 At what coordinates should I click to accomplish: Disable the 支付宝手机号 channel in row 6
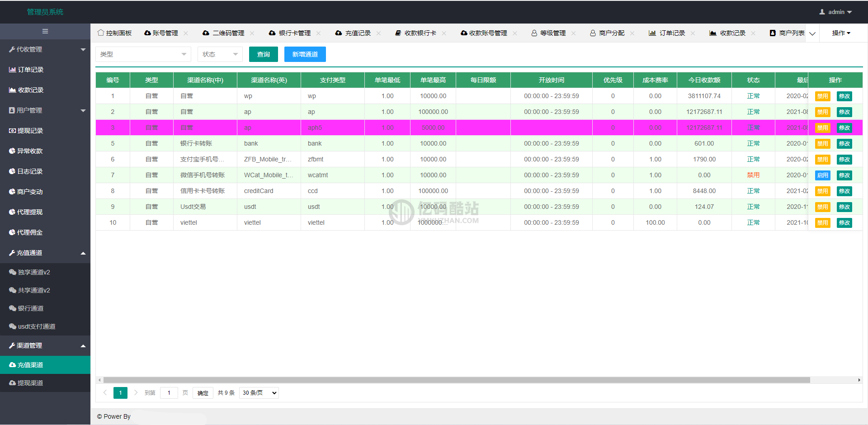[823, 160]
